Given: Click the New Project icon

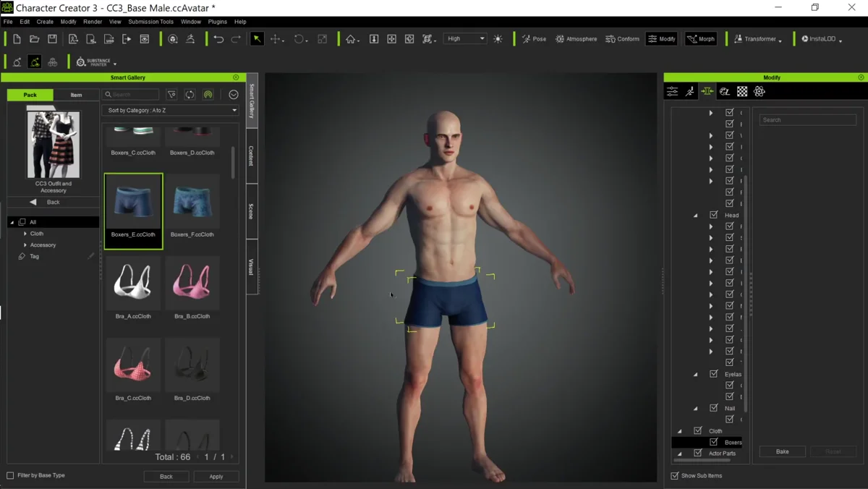Looking at the screenshot, I should (x=17, y=39).
